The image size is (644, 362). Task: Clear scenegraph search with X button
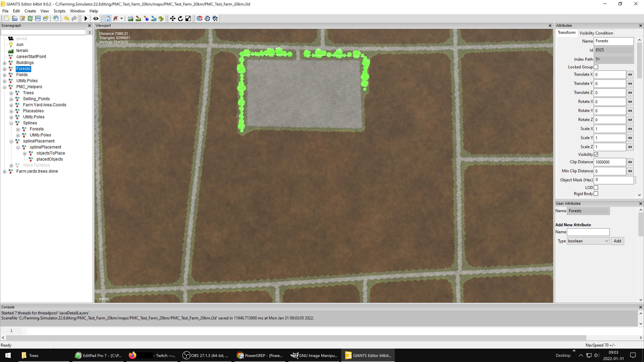[x=90, y=32]
